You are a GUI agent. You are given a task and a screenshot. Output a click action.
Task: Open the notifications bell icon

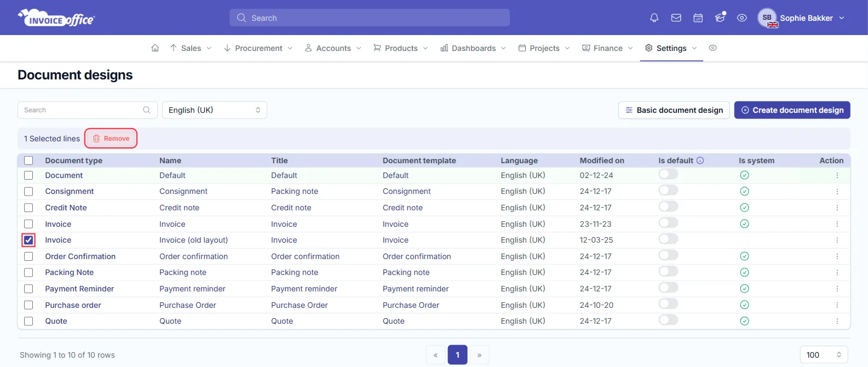[x=654, y=18]
